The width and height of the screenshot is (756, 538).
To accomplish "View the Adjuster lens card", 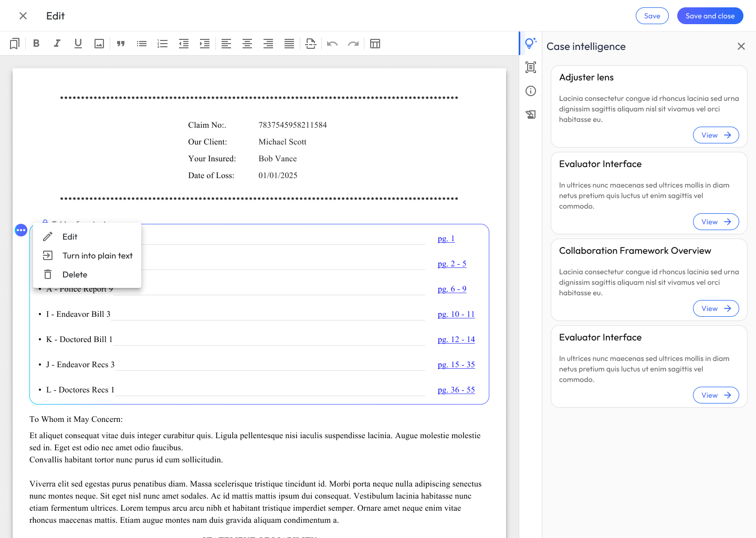I will coord(716,135).
